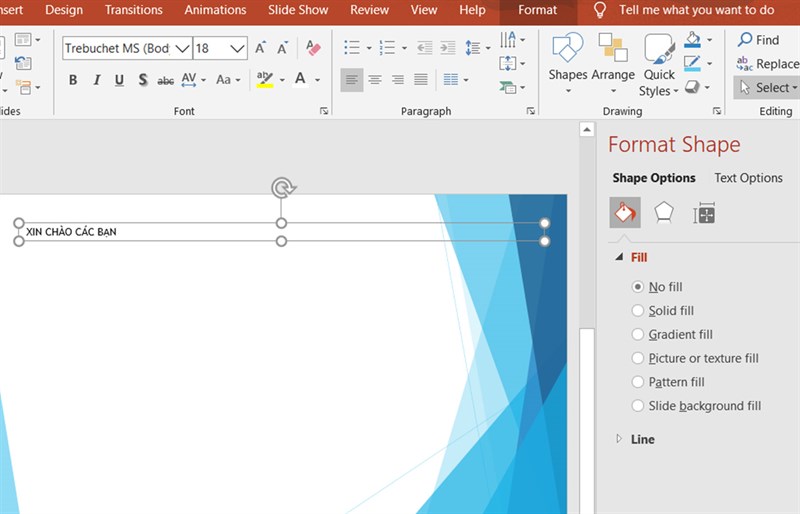Open Text Direction options
The width and height of the screenshot is (800, 514).
pos(512,39)
